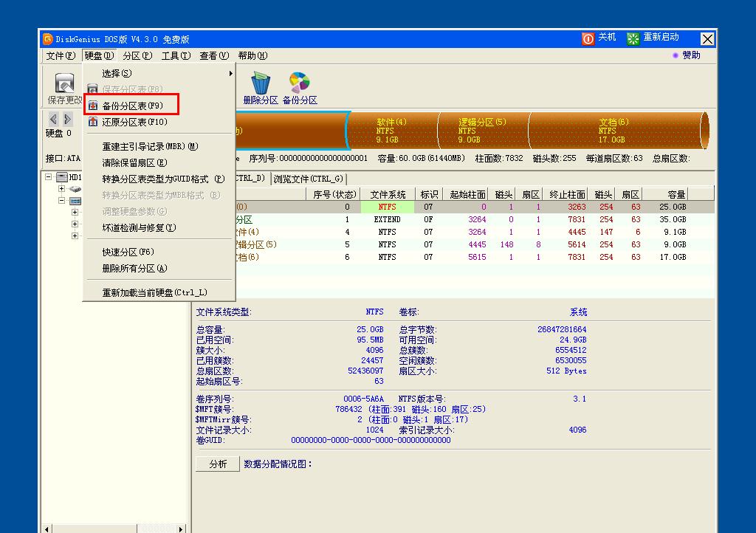
Task: Click the left arrow of the tree horizontal scrollbar
Action: [47, 529]
